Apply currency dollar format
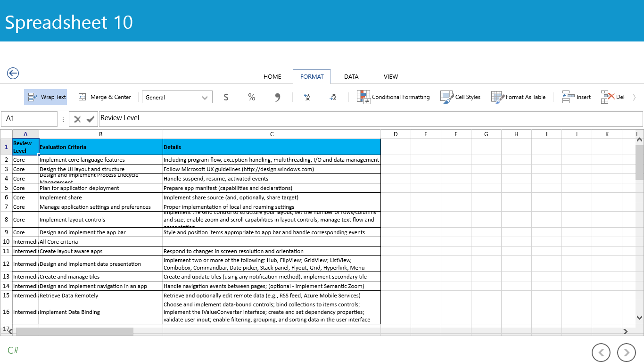 coord(226,97)
